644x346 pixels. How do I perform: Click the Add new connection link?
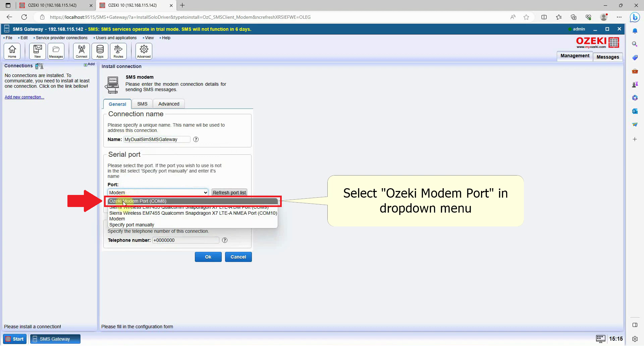click(24, 97)
